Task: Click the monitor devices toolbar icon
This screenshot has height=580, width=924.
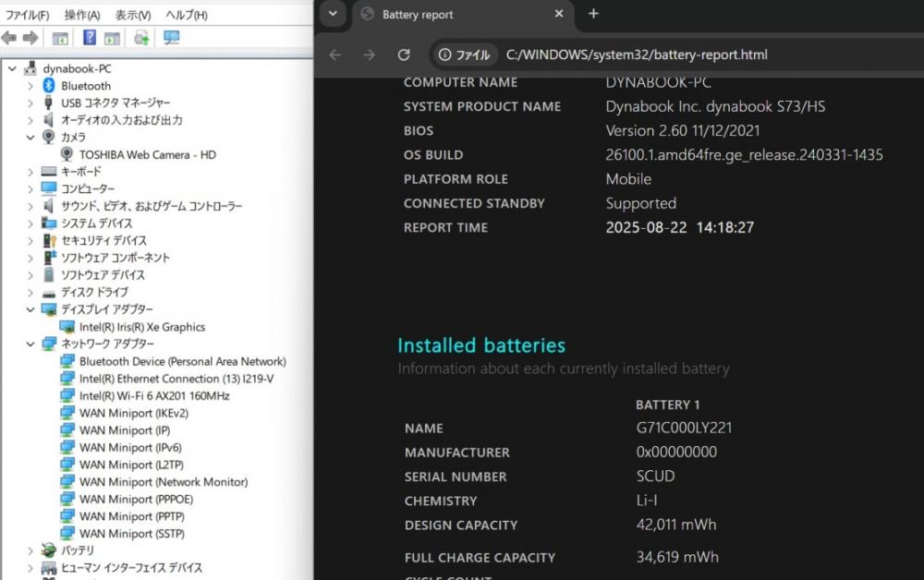Action: (172, 38)
